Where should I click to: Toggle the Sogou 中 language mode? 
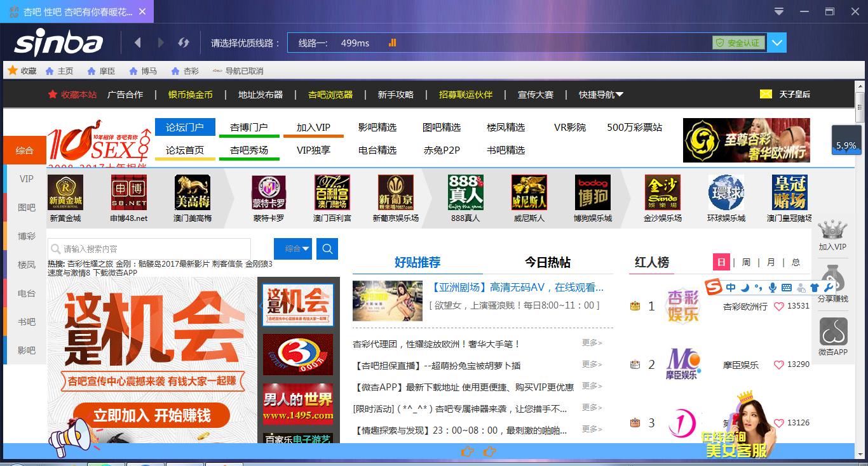[x=731, y=288]
